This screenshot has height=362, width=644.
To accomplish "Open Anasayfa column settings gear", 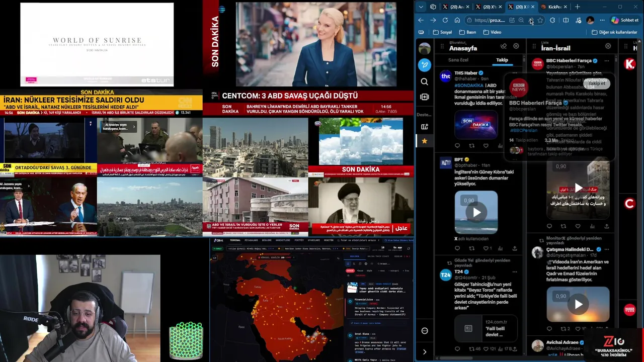I will tap(516, 46).
